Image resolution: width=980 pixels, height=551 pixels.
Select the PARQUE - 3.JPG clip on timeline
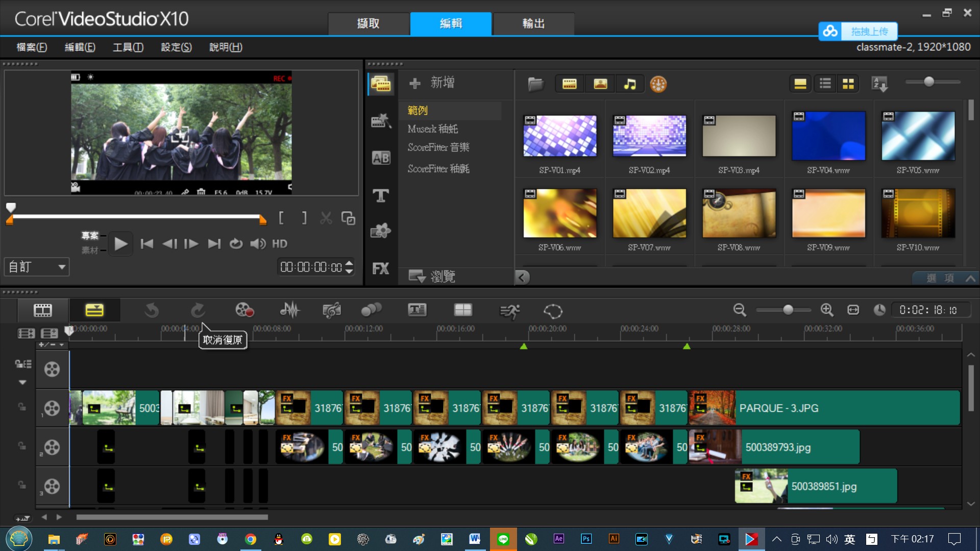coord(825,408)
